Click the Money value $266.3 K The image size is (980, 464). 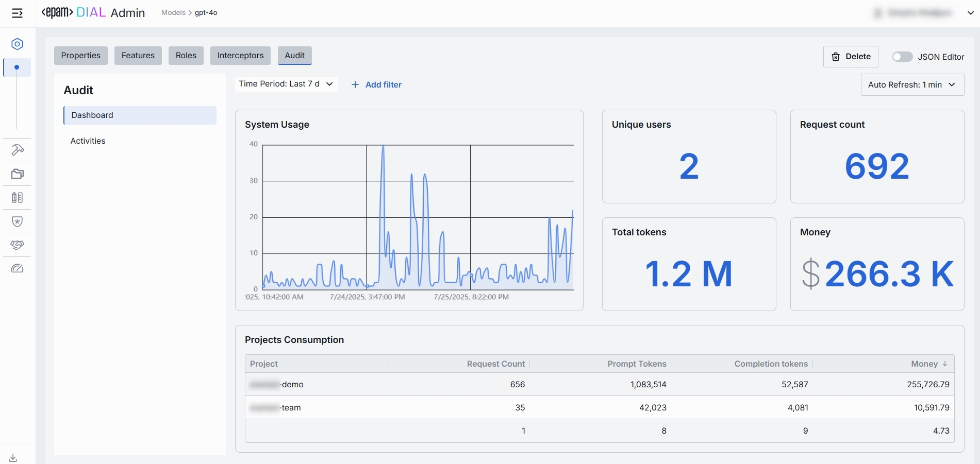point(878,274)
